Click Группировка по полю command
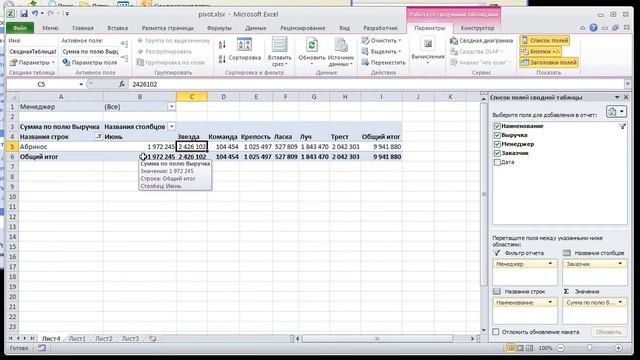The height and width of the screenshot is (360, 640). tap(171, 62)
